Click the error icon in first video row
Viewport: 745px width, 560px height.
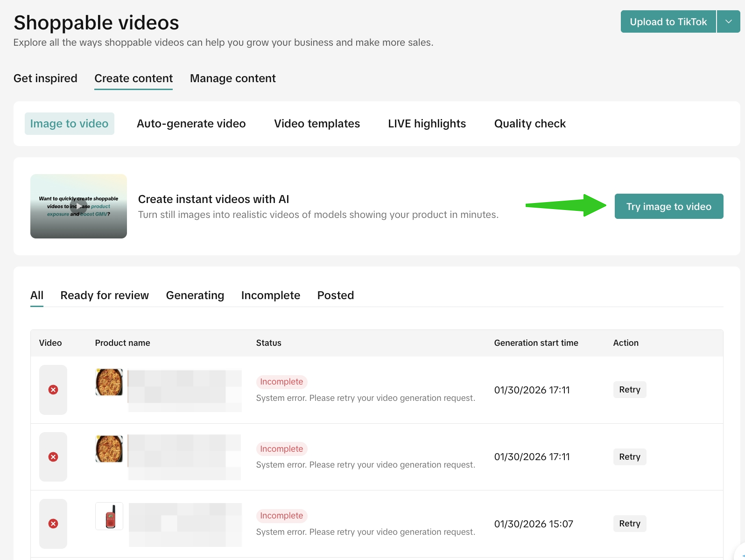53,390
